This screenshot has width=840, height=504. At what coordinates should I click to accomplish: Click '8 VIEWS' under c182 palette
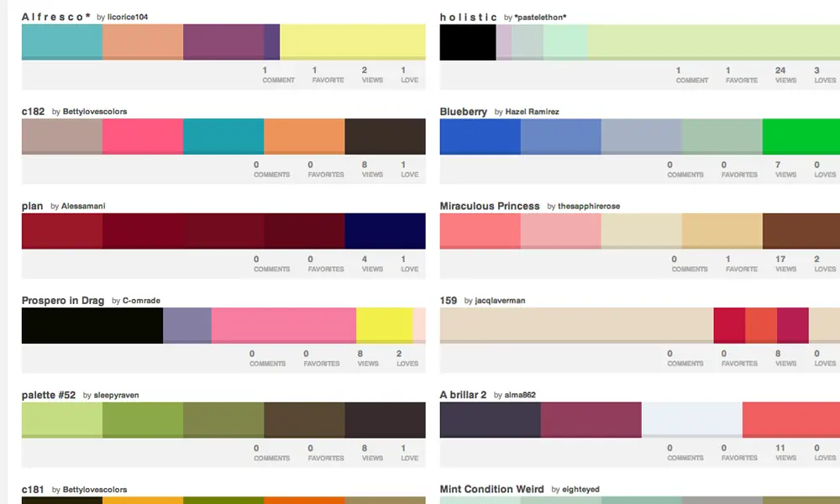(x=372, y=169)
